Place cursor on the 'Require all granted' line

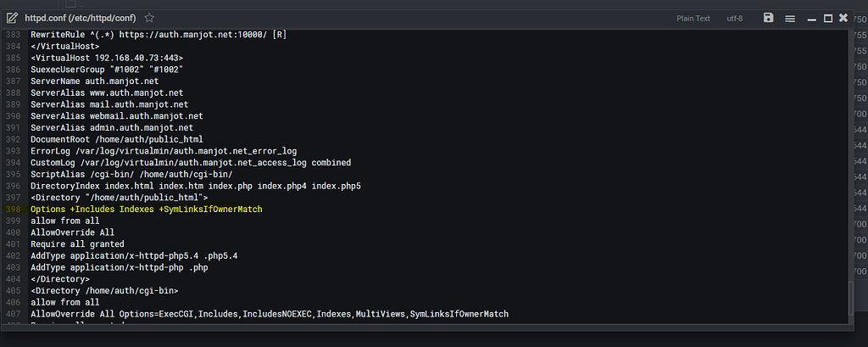(x=77, y=243)
